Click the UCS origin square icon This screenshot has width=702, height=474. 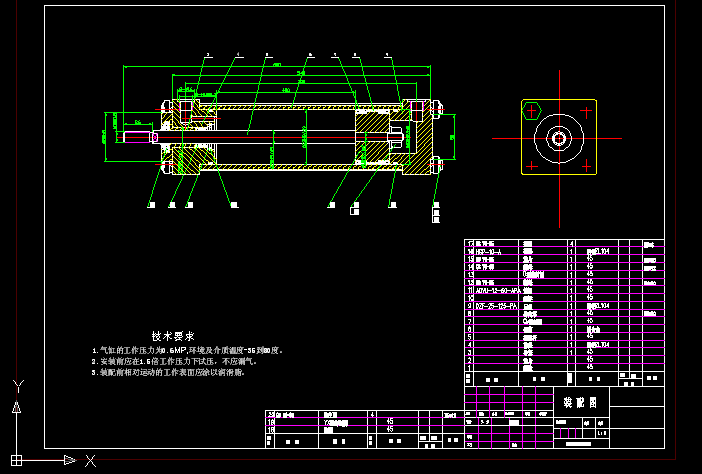click(x=16, y=460)
